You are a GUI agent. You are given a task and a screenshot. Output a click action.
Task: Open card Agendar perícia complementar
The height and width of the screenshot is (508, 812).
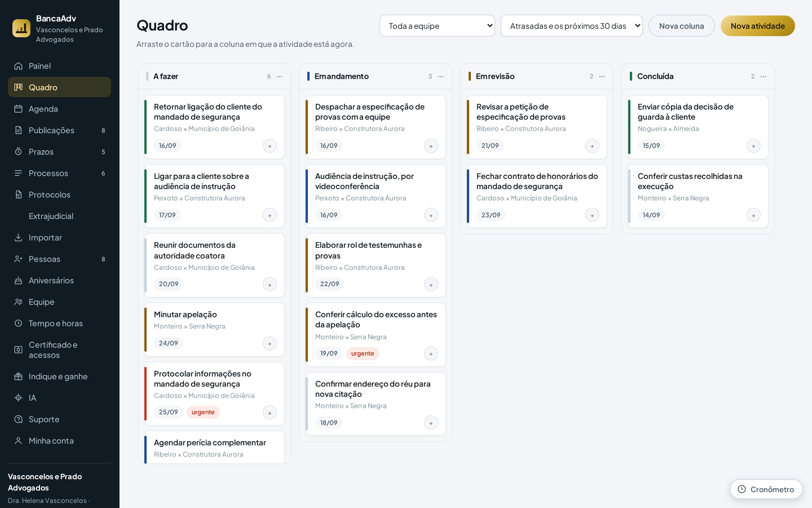pyautogui.click(x=214, y=448)
